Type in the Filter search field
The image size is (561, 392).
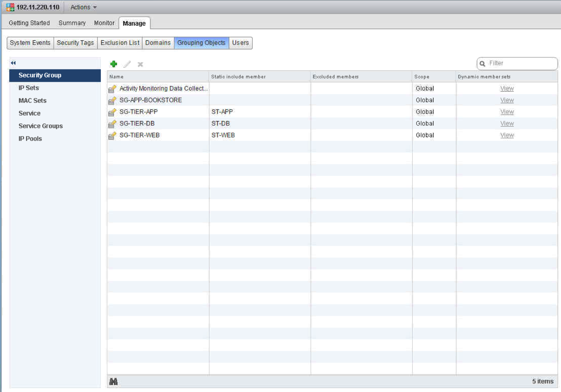point(520,63)
